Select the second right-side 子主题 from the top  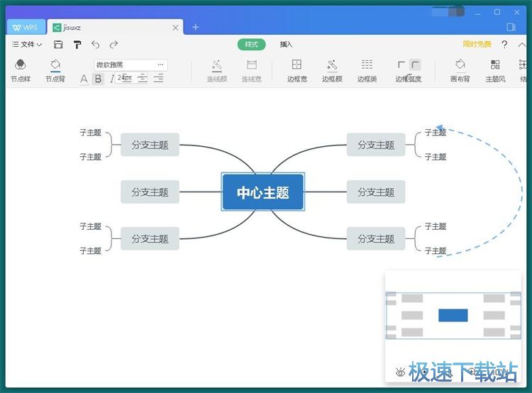(x=436, y=157)
